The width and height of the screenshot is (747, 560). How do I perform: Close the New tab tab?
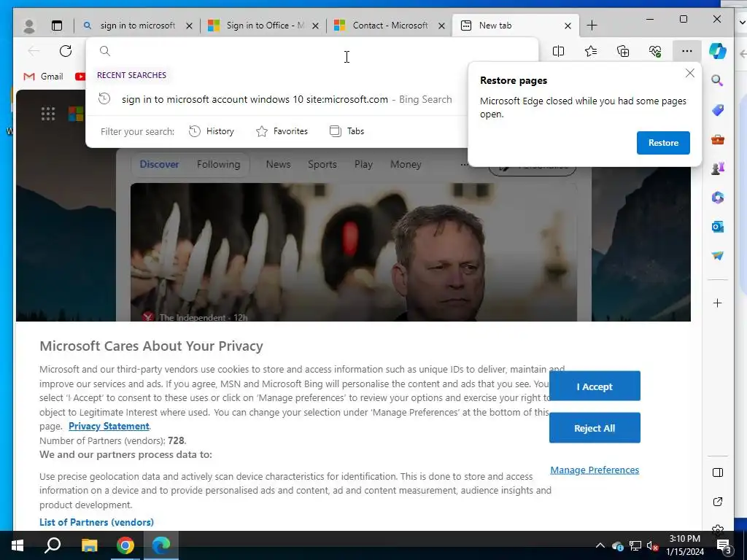pos(568,26)
